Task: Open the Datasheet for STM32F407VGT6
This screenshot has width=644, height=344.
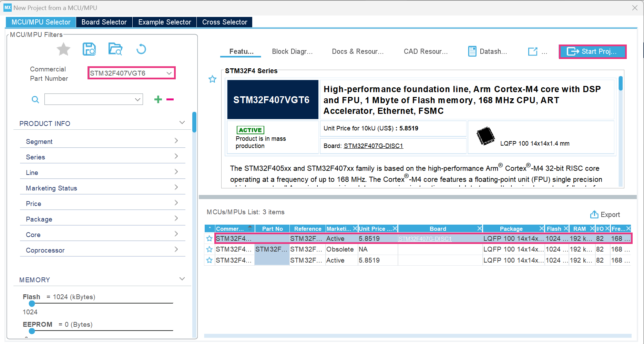Action: [x=487, y=51]
